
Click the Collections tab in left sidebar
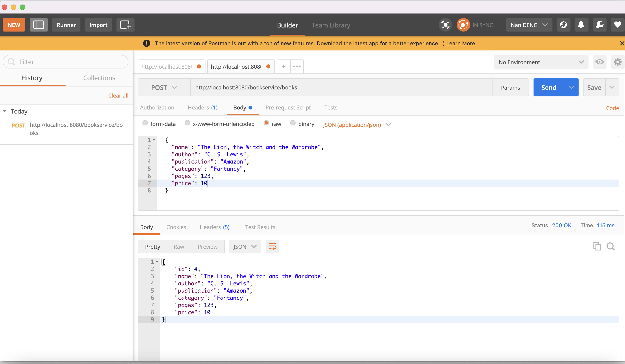tap(99, 77)
